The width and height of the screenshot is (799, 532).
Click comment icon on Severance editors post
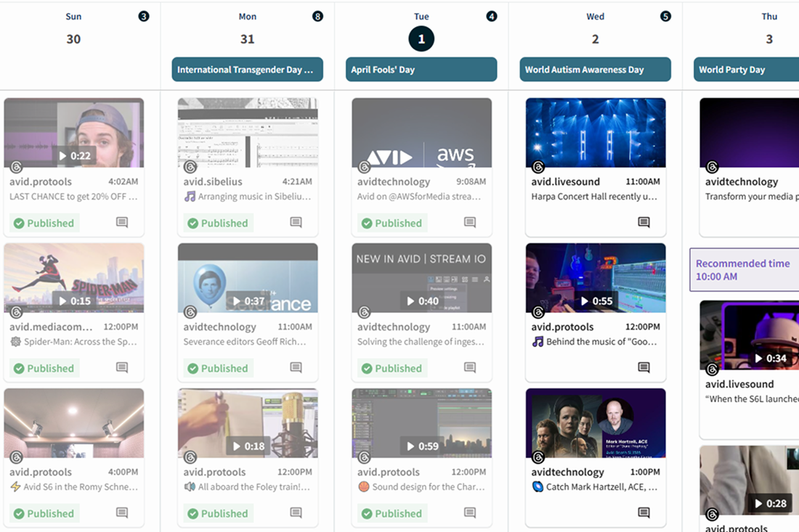(x=296, y=368)
